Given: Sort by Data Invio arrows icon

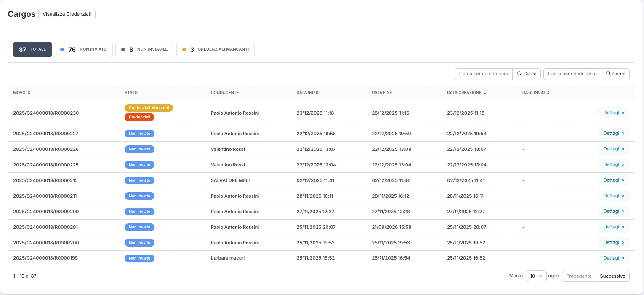Looking at the screenshot, I should 548,93.
